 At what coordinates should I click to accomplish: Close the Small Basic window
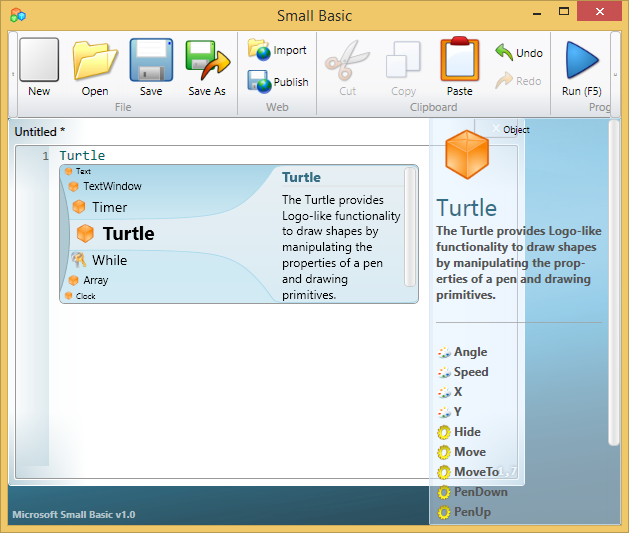(x=600, y=12)
